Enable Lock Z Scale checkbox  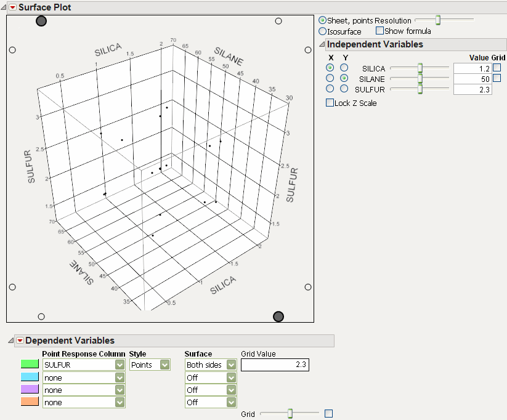(330, 103)
